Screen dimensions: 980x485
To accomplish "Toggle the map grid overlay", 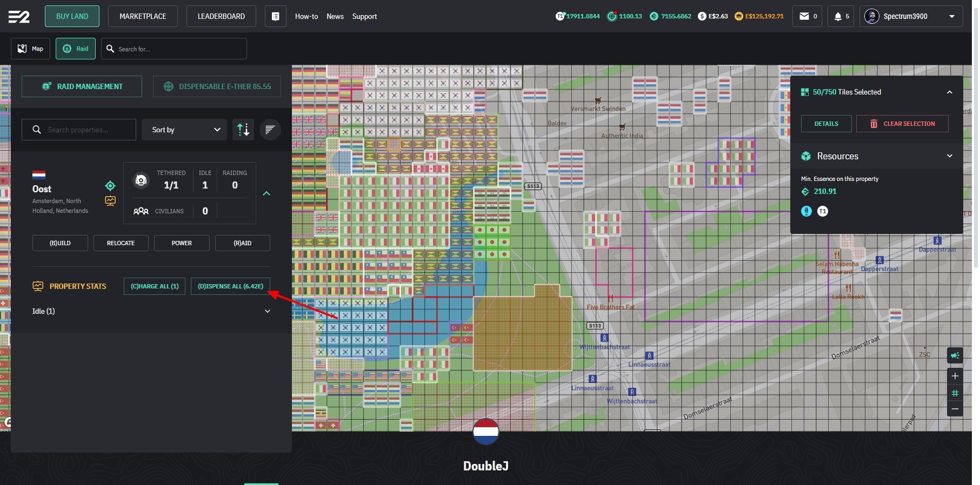I will coord(955,393).
